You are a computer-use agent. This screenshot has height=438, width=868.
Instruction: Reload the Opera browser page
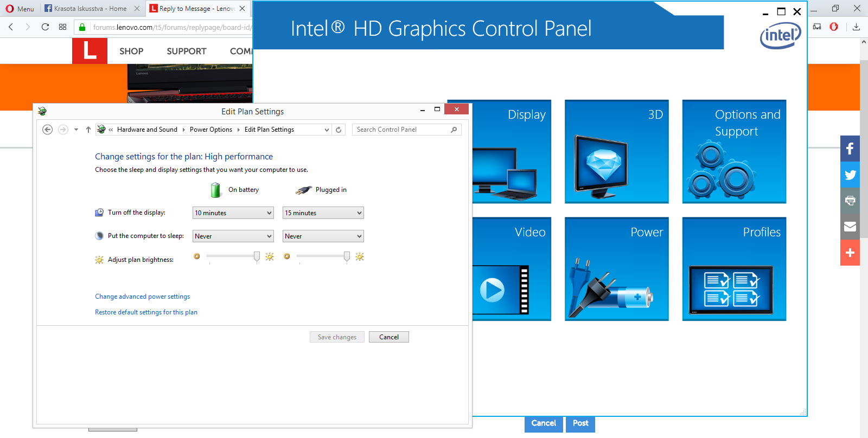click(x=45, y=27)
